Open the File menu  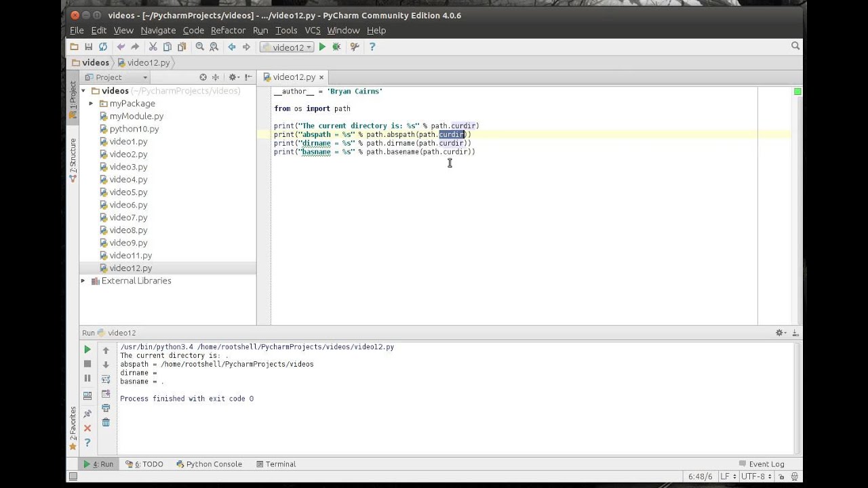coord(77,30)
